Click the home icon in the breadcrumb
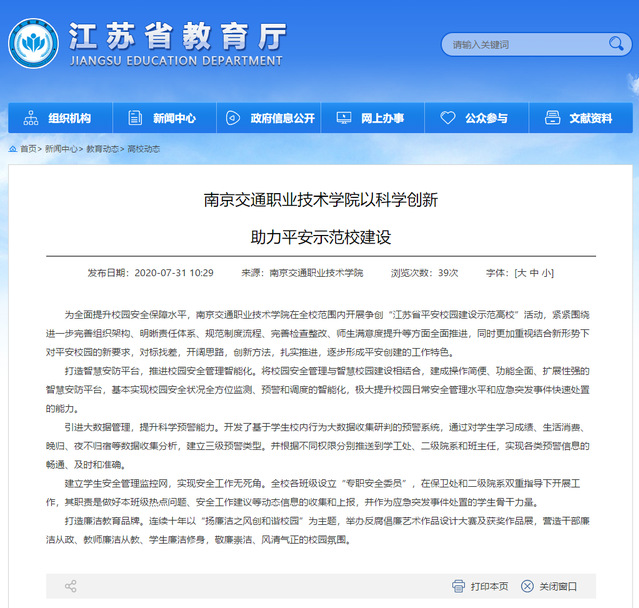Image resolution: width=639 pixels, height=608 pixels. click(x=12, y=148)
